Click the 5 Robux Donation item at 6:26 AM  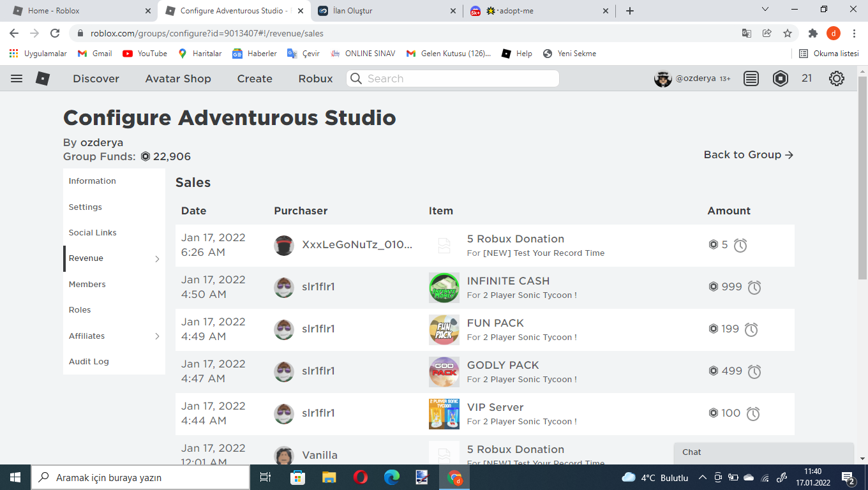pos(516,239)
